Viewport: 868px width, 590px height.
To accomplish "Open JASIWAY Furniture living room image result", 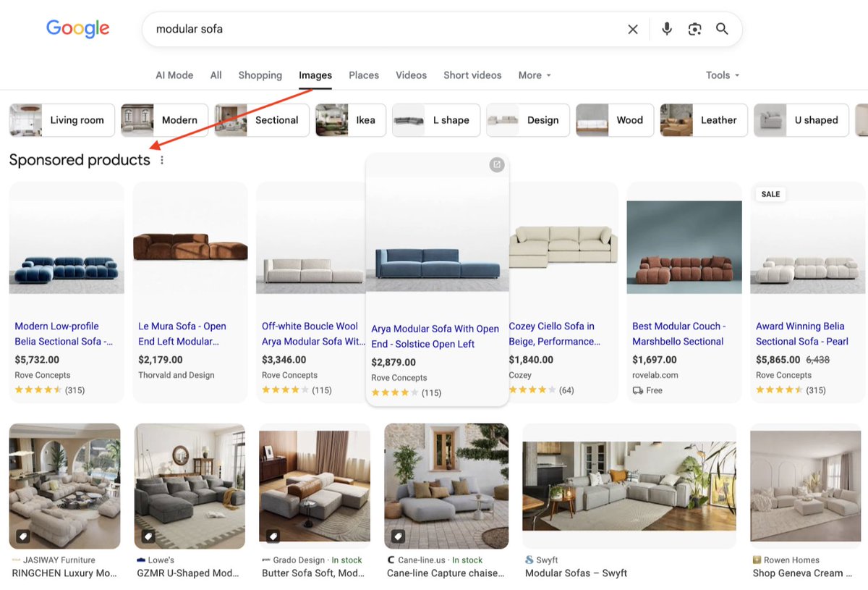I will point(64,486).
